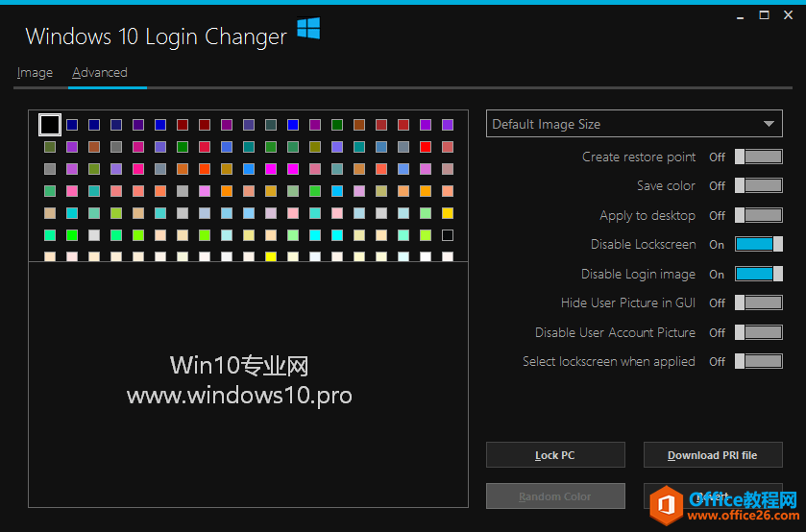The image size is (806, 532).
Task: Choose the blue-violet swatch ending top row
Action: (448, 125)
